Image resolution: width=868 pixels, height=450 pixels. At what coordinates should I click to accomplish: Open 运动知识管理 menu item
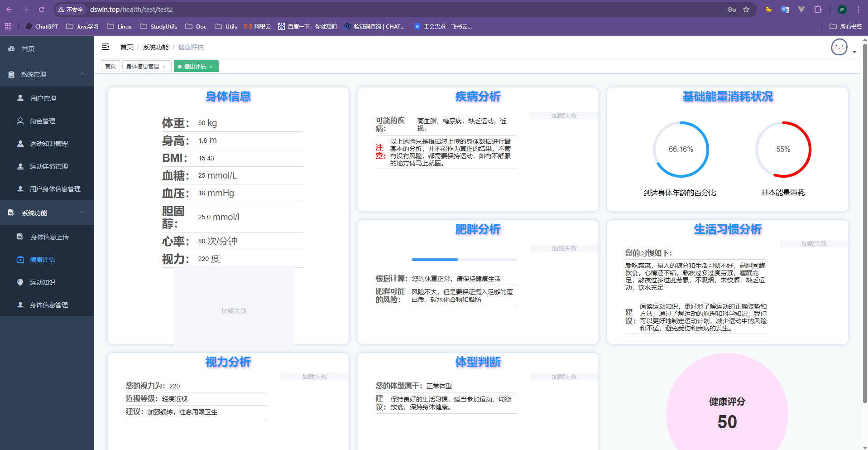(47, 144)
